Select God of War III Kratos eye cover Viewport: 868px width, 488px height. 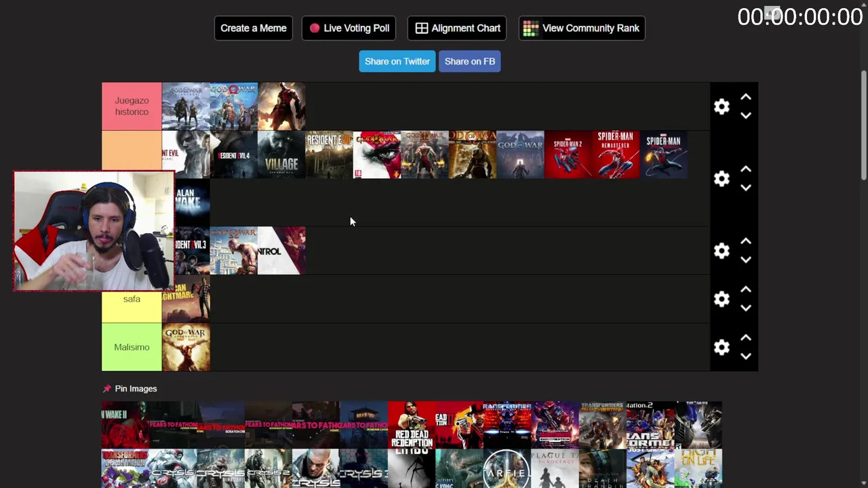coord(377,155)
